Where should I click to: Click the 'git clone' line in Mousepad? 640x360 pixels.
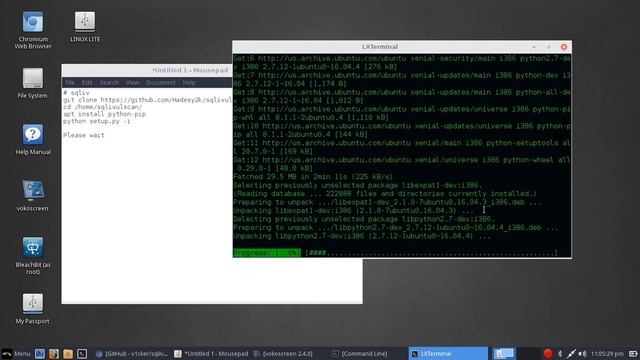coord(147,100)
